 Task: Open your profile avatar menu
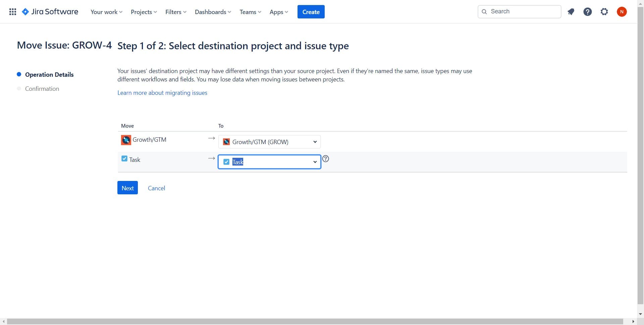point(622,11)
